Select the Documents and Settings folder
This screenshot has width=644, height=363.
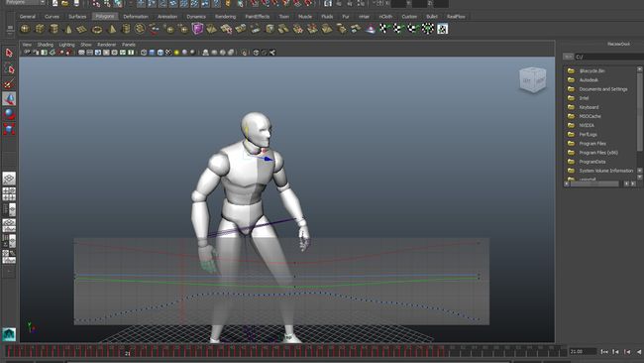coord(603,89)
